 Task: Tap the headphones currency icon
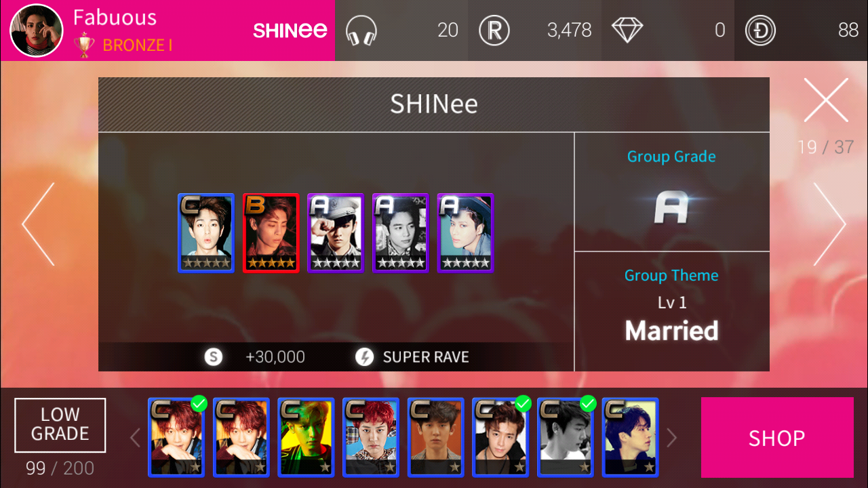tap(361, 30)
